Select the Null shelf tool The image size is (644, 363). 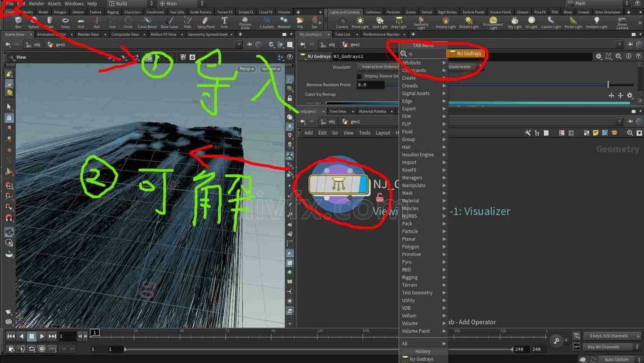coord(96,23)
